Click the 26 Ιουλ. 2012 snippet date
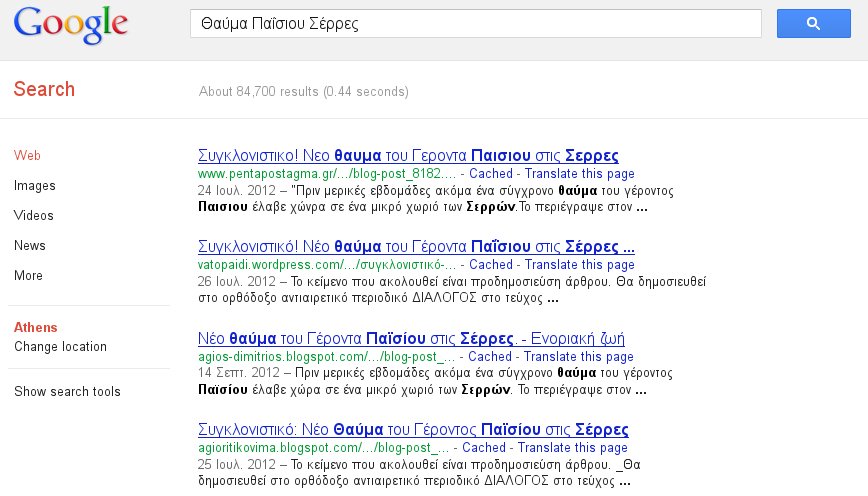The image size is (868, 496). coord(236,282)
